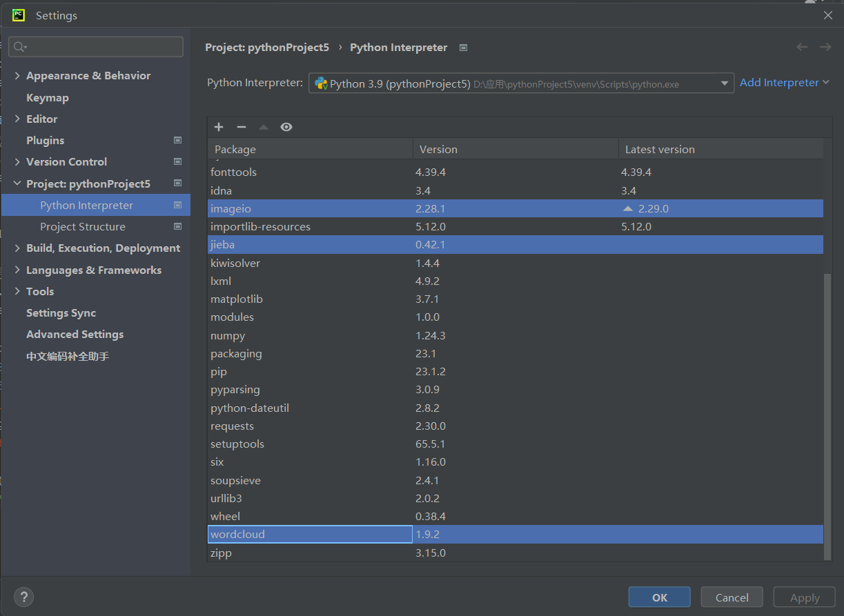Select the fonttools package row
The height and width of the screenshot is (616, 844).
coord(516,172)
